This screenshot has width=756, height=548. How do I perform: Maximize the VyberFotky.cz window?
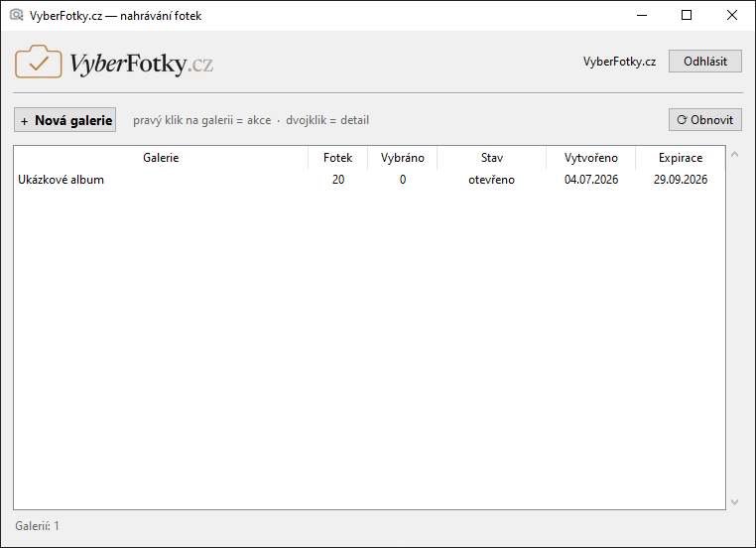point(687,16)
